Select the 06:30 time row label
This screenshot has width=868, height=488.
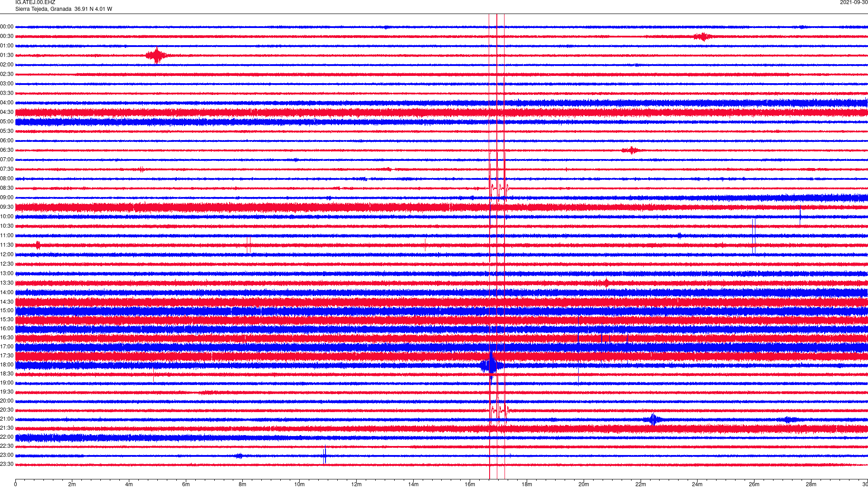point(7,150)
